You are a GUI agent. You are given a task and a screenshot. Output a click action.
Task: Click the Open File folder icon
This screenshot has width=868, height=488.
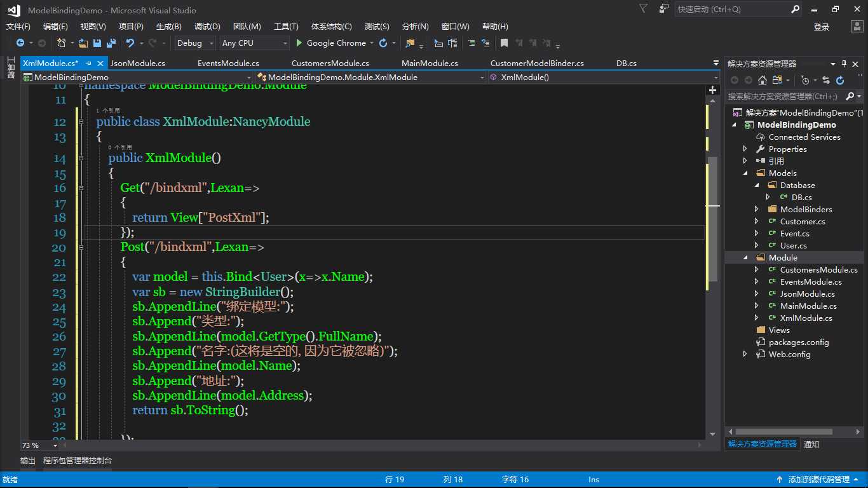click(x=83, y=43)
